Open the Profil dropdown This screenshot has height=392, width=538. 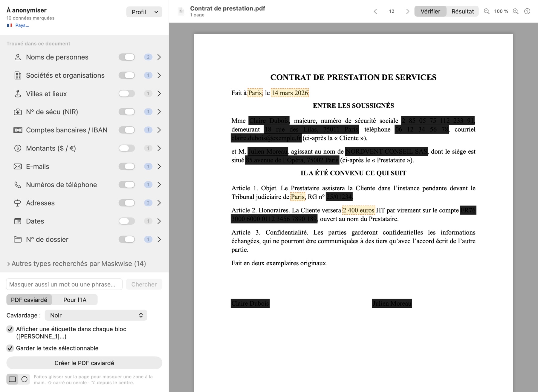[x=144, y=12]
